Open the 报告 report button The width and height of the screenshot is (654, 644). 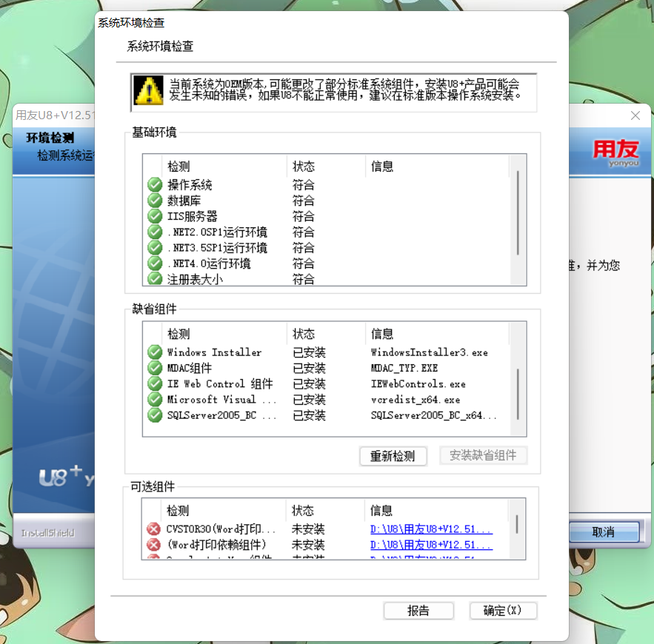[x=418, y=611]
